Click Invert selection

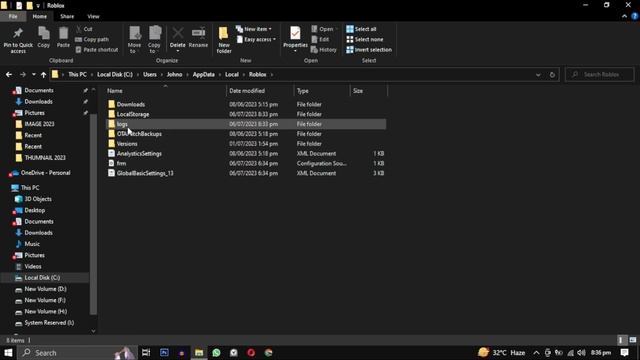point(369,50)
